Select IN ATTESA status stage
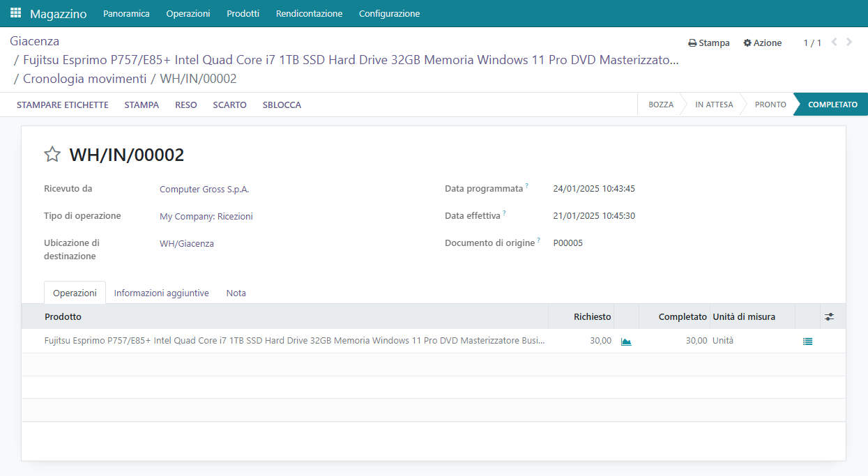The image size is (868, 476). (x=714, y=105)
